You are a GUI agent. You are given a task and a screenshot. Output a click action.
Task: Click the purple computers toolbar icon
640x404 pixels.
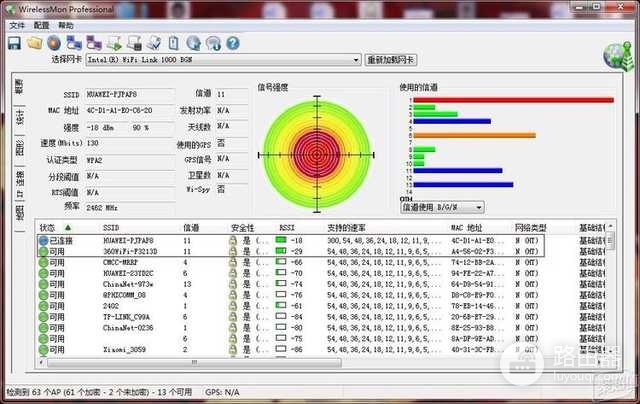coord(94,43)
